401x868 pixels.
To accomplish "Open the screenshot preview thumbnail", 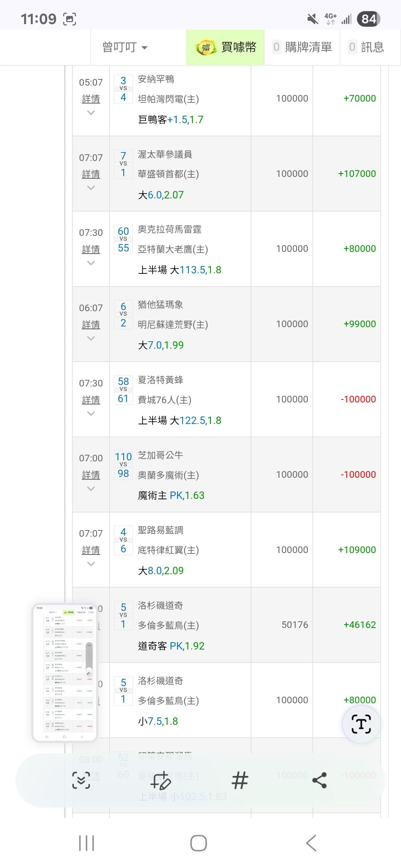I will coord(64,673).
